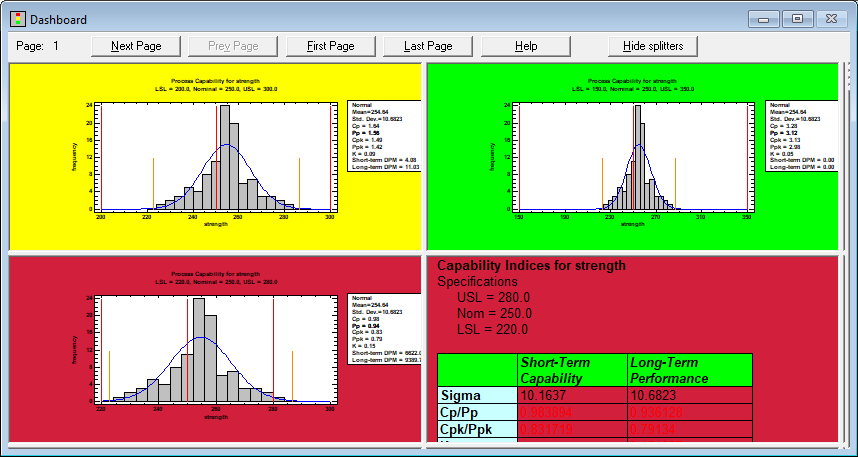
Task: Maximize the Dashboard window
Action: tap(797, 19)
